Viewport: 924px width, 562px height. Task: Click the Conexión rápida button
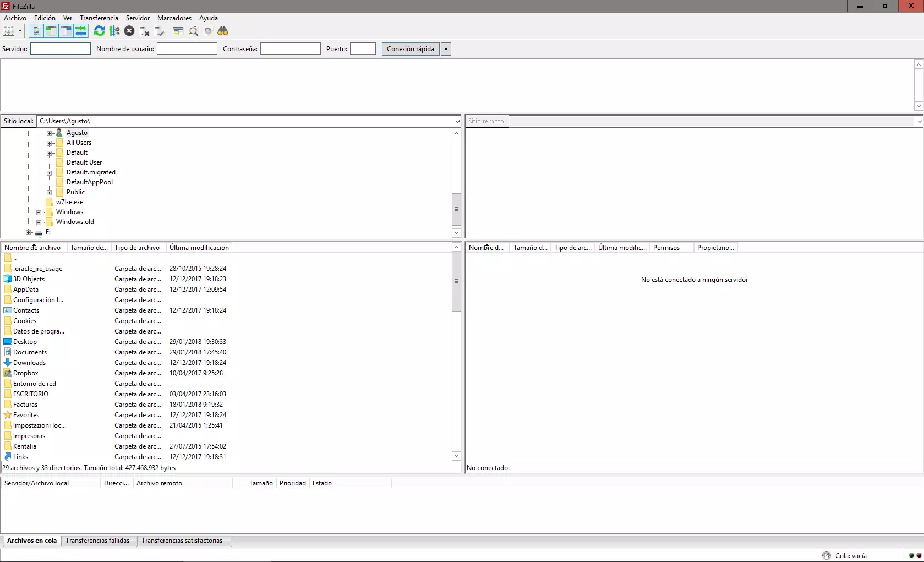pos(411,49)
